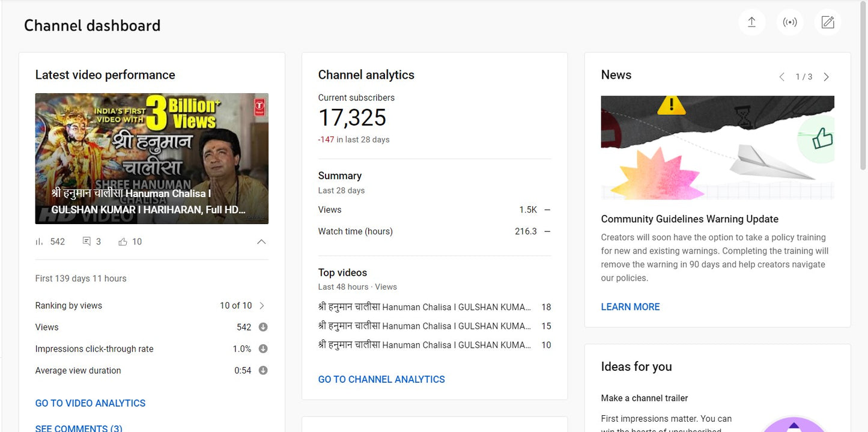
Task: Select top video with 18 views
Action: coord(424,307)
